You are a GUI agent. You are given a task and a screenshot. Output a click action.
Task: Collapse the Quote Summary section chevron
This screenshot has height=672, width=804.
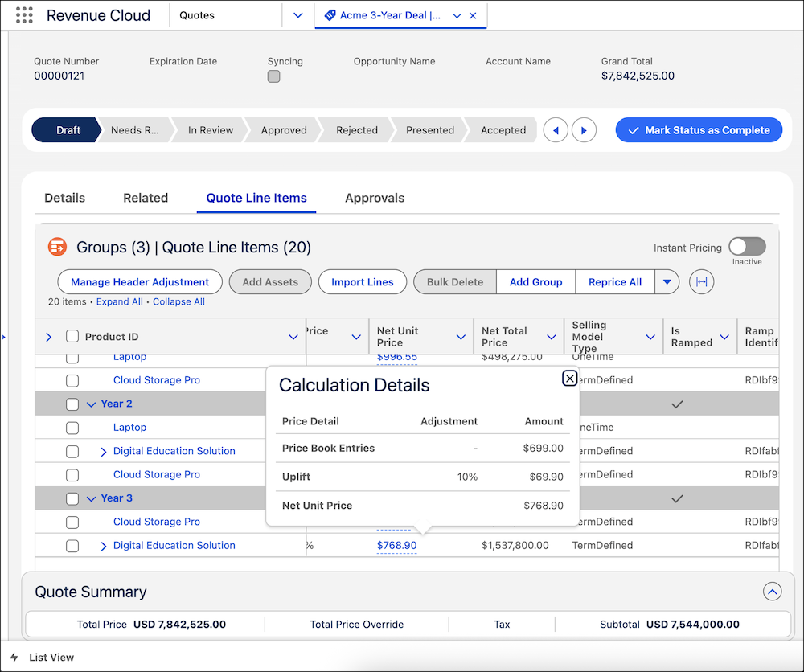click(x=772, y=592)
